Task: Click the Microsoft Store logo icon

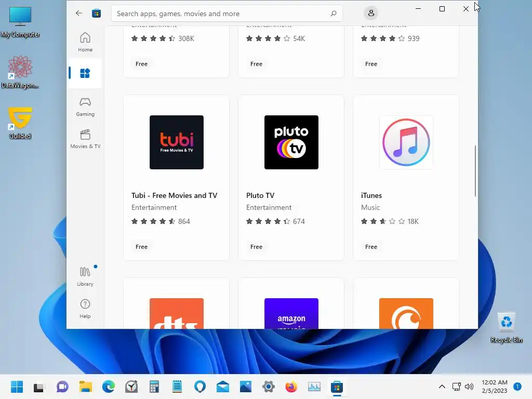Action: click(x=96, y=13)
